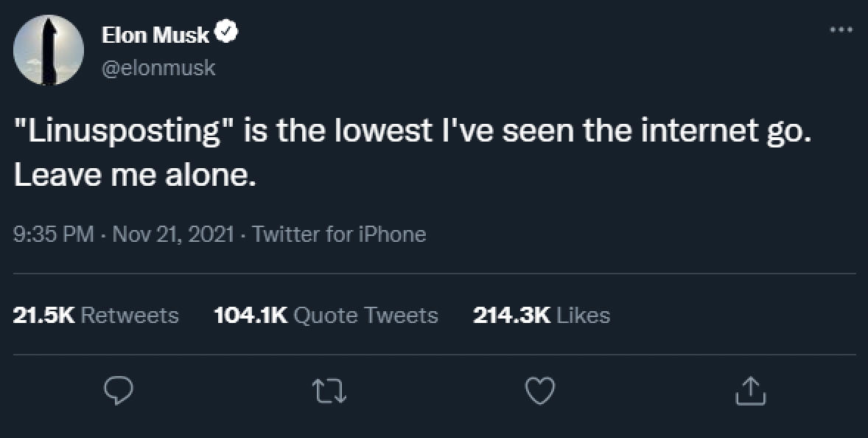
Task: Click the "Leave me alone." text line
Action: pyautogui.click(x=135, y=177)
